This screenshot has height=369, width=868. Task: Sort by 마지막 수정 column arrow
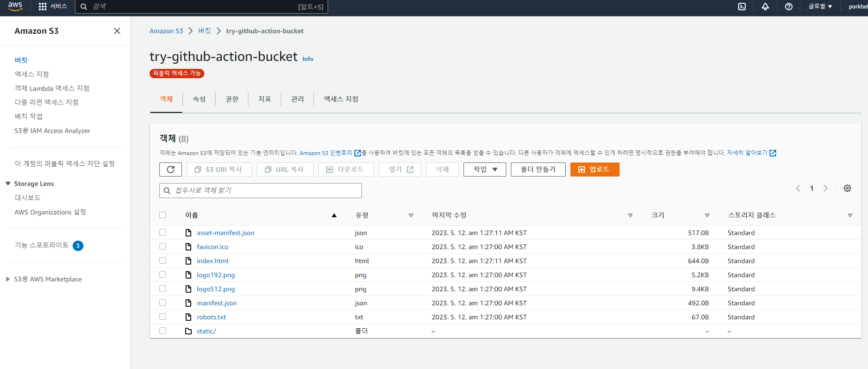pyautogui.click(x=630, y=215)
